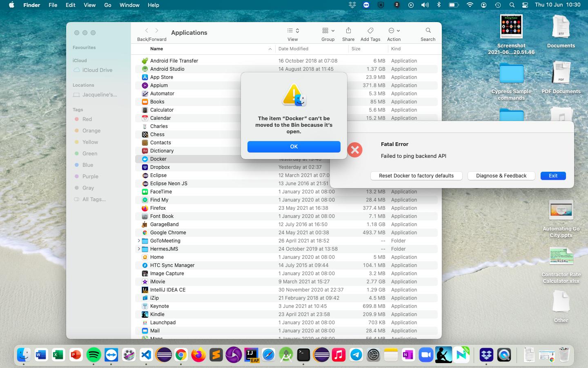
Task: Click the Add Tags icon in toolbar
Action: 370,31
